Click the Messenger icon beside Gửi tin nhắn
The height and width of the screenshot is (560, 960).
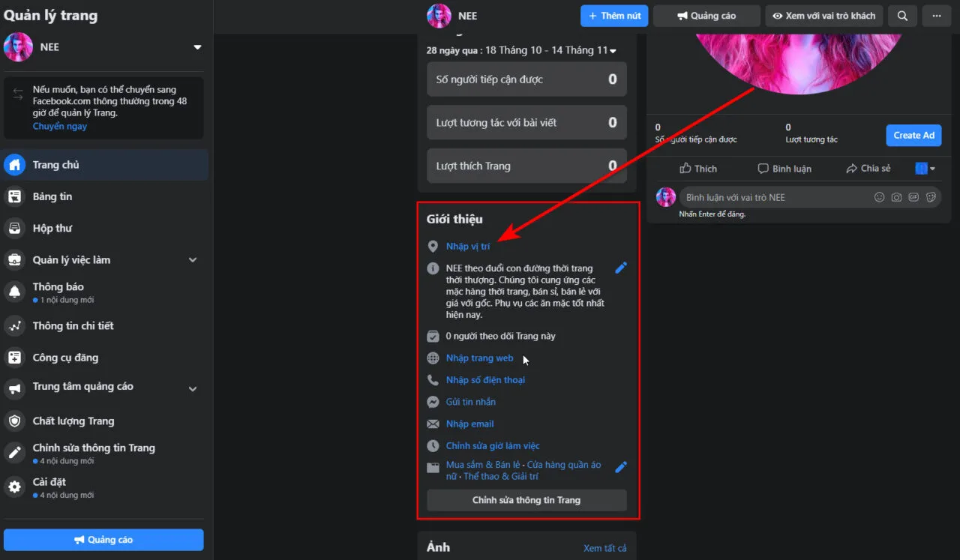point(433,402)
